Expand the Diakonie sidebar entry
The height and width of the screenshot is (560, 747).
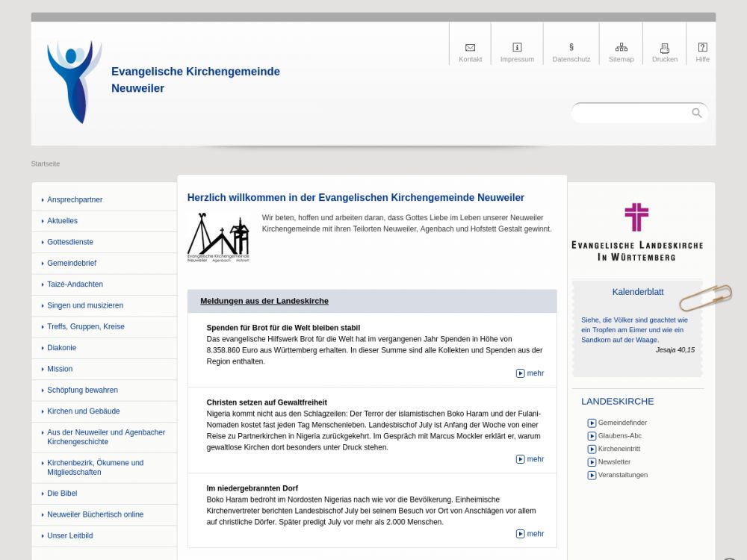tap(62, 348)
